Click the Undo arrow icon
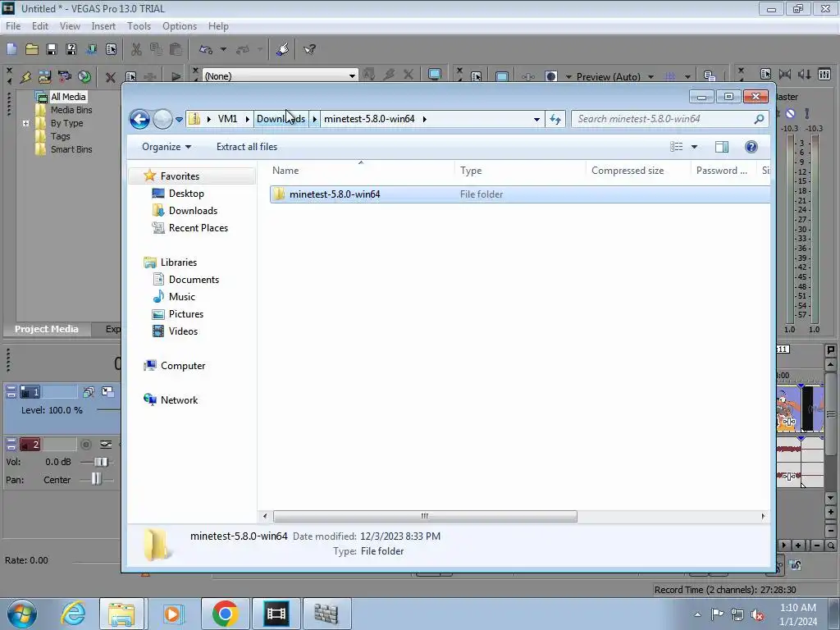Image resolution: width=840 pixels, height=630 pixels. pyautogui.click(x=206, y=49)
